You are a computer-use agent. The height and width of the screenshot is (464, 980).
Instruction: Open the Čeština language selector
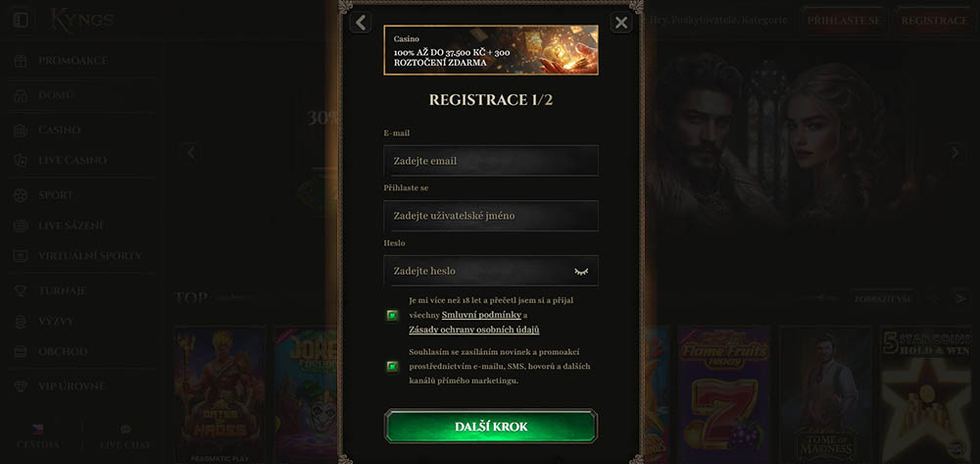tap(37, 437)
